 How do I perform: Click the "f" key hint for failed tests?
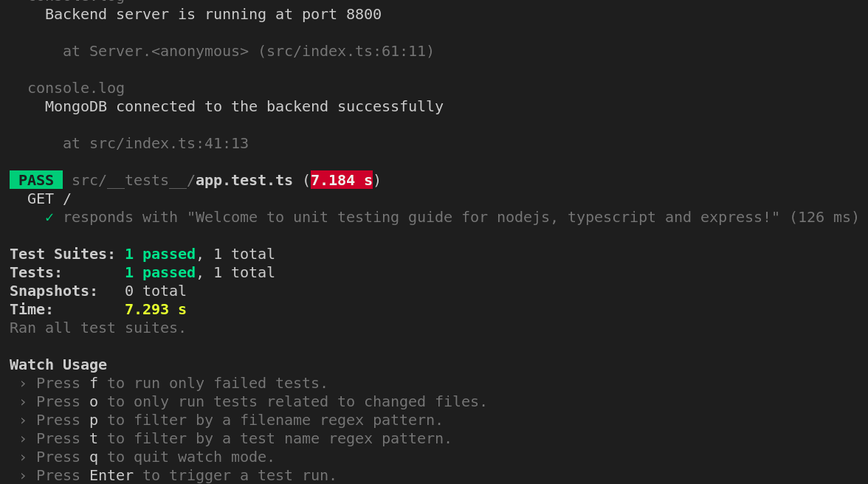pos(94,384)
